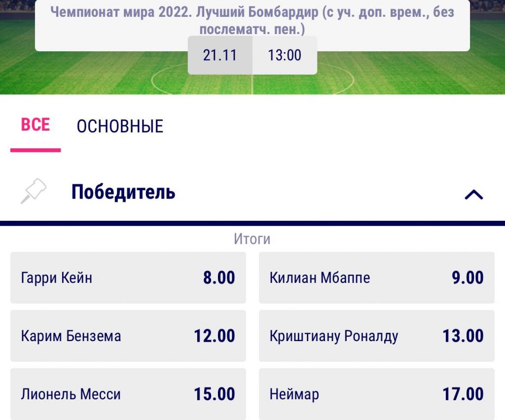Image resolution: width=505 pixels, height=420 pixels.
Task: Switch to the ВСЕ tab
Action: (x=36, y=125)
